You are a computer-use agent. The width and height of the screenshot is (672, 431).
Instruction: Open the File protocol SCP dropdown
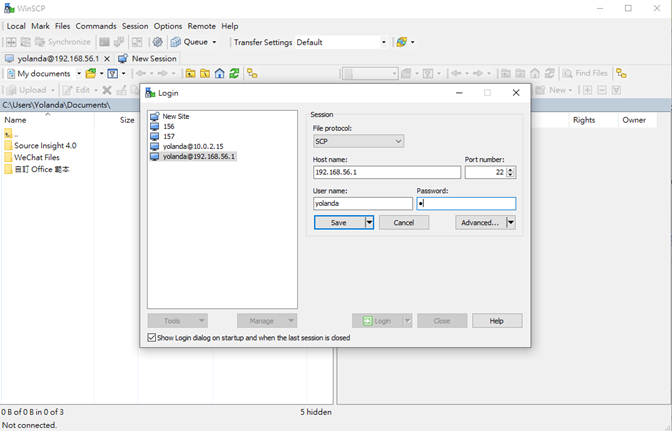click(358, 141)
